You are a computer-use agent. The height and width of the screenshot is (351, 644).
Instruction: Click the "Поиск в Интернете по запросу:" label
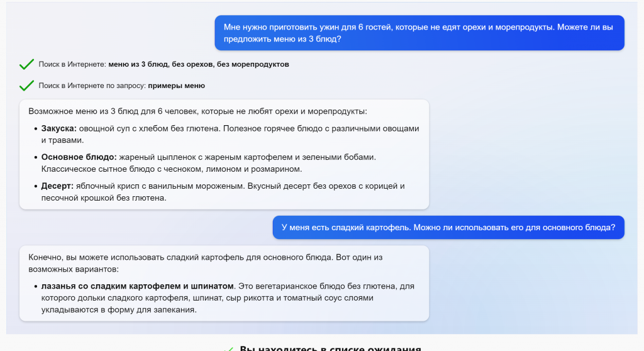[x=92, y=86]
